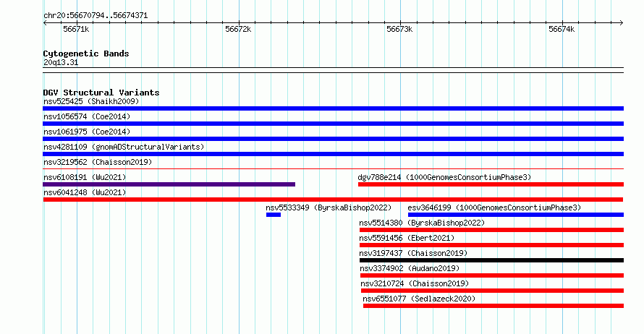The image size is (644, 334).
Task: Open nsv1056574 (Coe2014) variant label
Action: pos(87,116)
